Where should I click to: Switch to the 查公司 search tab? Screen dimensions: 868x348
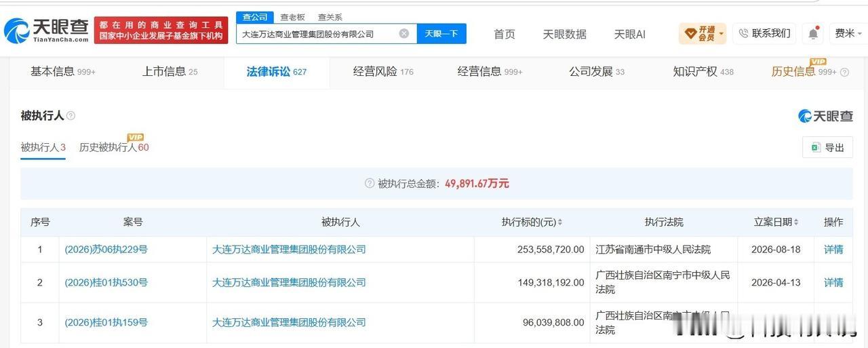coord(256,17)
